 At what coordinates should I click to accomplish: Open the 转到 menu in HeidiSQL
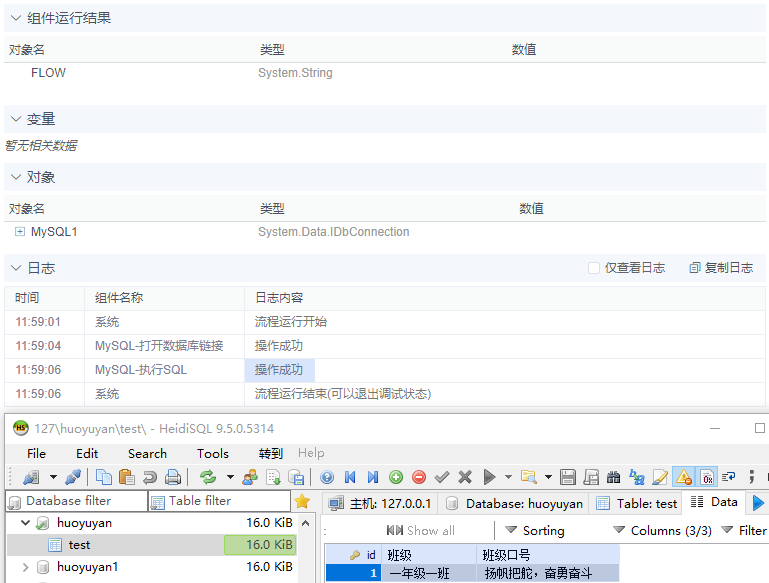coord(271,454)
